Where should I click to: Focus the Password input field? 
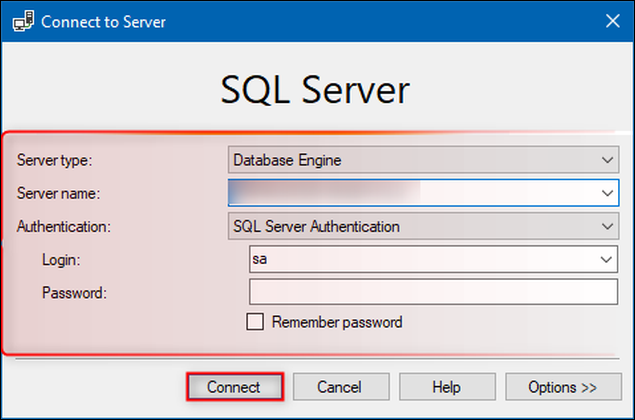pyautogui.click(x=432, y=292)
